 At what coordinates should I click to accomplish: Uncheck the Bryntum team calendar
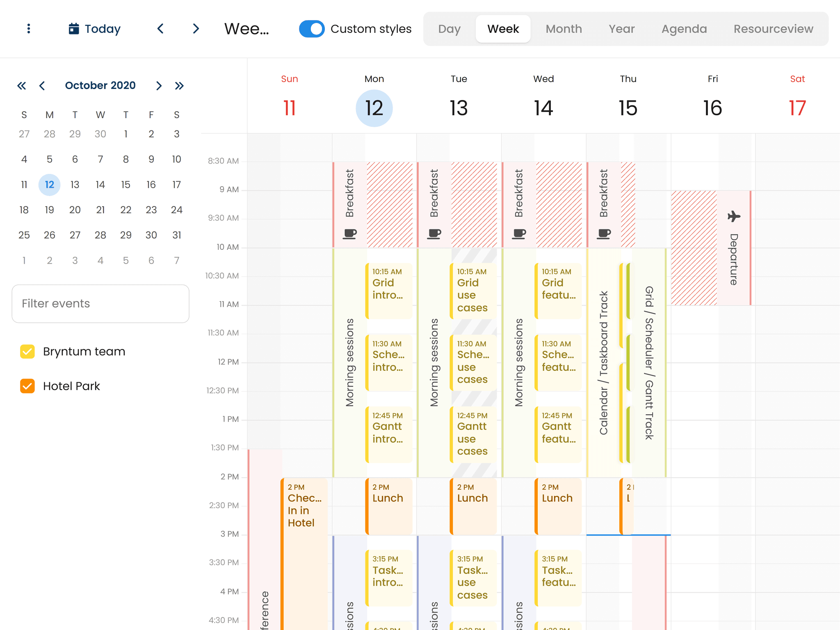(x=27, y=351)
